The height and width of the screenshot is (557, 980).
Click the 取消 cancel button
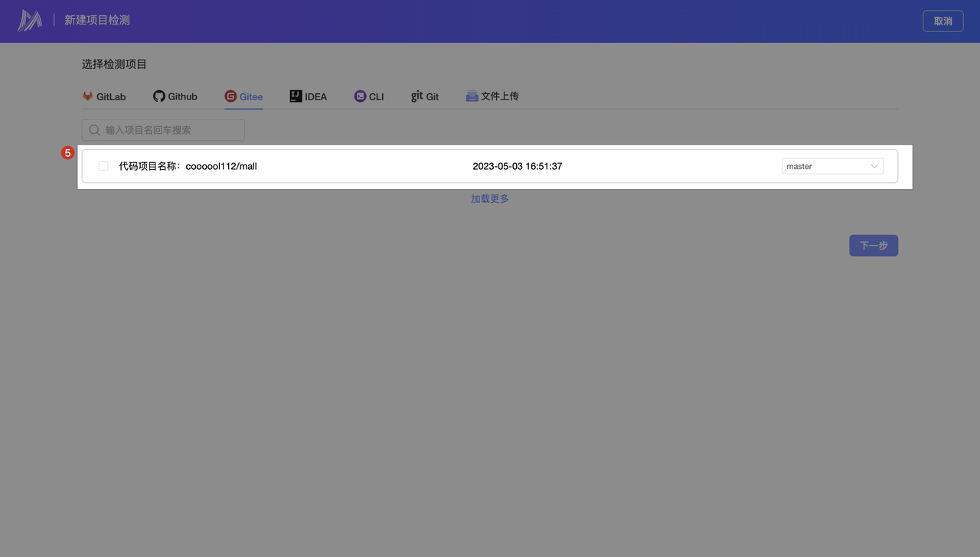[942, 21]
